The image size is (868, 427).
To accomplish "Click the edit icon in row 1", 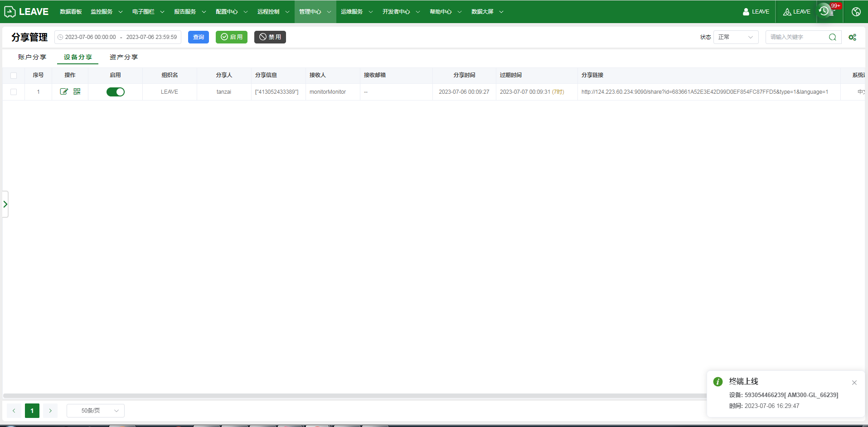I will coord(64,91).
